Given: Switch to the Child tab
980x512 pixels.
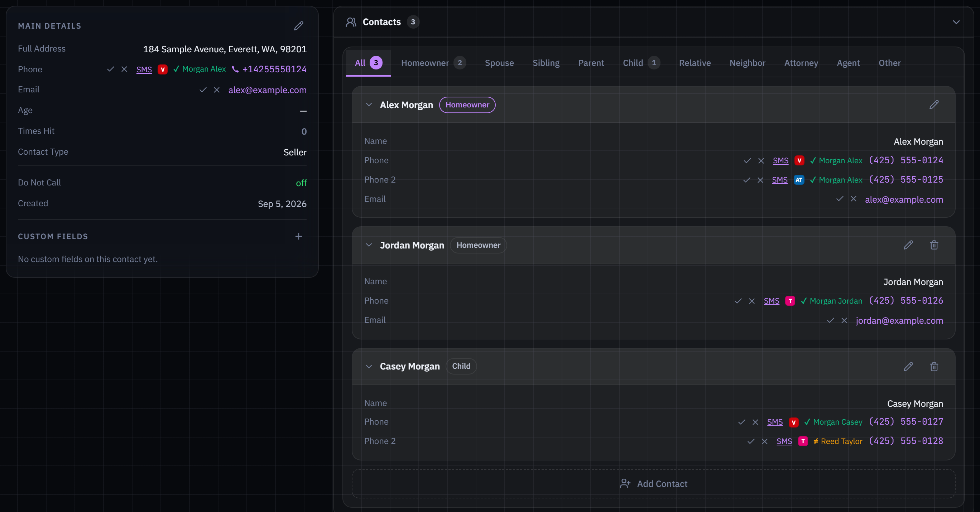Looking at the screenshot, I should click(x=642, y=63).
